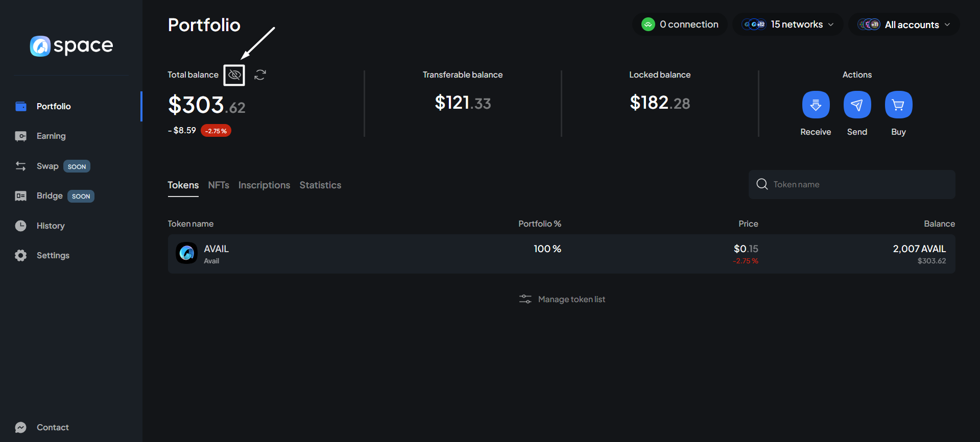Switch to the NFTs tab
Viewport: 980px width, 442px height.
coord(219,185)
